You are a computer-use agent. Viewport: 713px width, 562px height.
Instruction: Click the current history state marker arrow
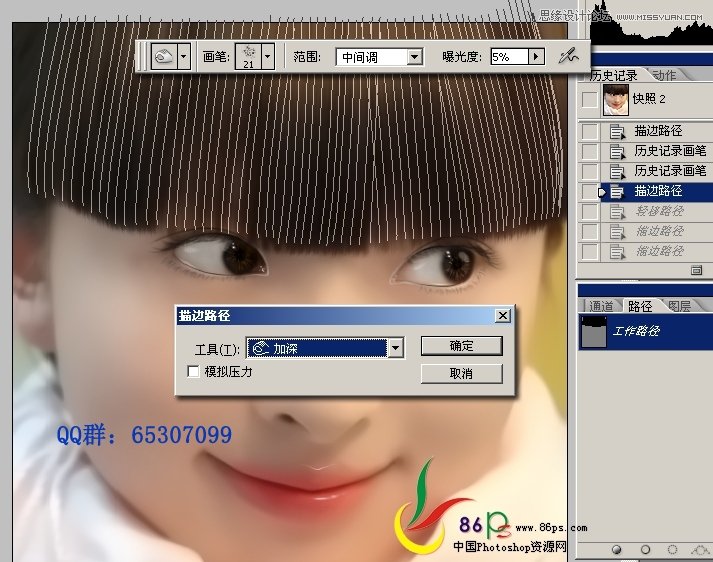click(x=602, y=192)
